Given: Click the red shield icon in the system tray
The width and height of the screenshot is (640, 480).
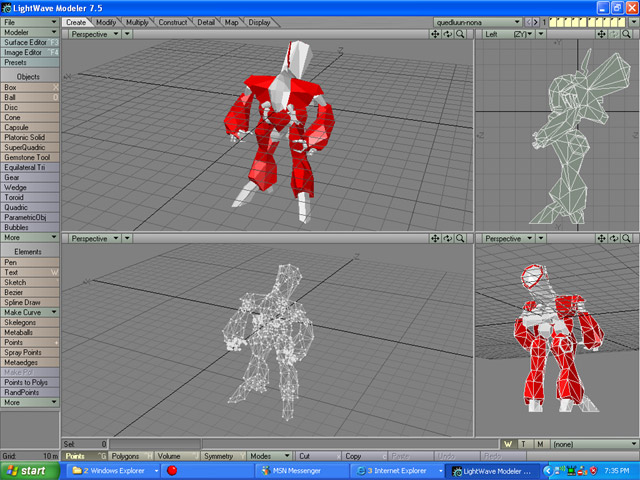Looking at the screenshot, I should click(593, 471).
